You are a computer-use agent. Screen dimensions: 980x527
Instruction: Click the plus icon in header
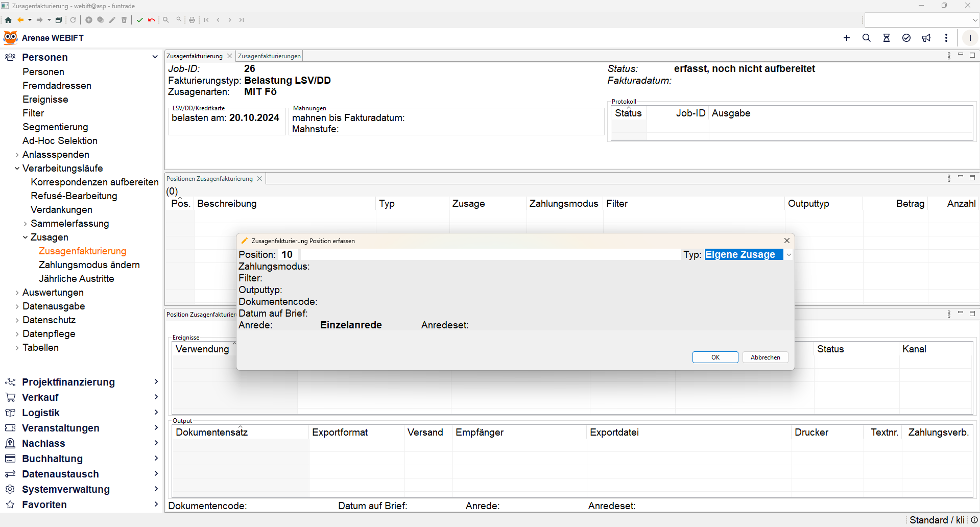tap(847, 38)
